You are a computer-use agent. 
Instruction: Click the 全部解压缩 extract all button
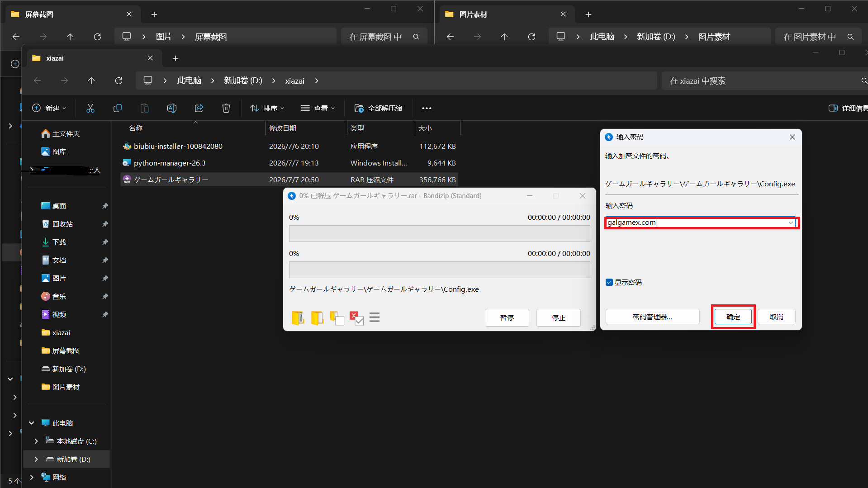[x=378, y=108]
